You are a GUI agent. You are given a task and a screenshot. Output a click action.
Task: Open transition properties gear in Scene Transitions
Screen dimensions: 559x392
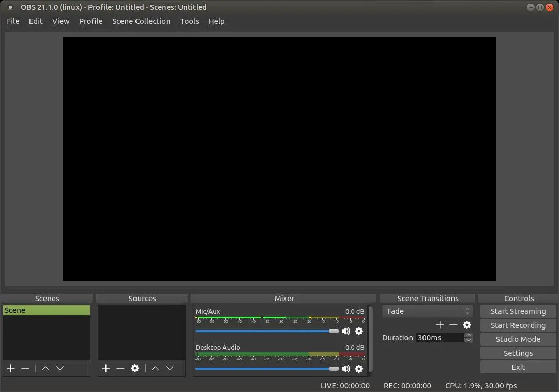click(x=467, y=325)
